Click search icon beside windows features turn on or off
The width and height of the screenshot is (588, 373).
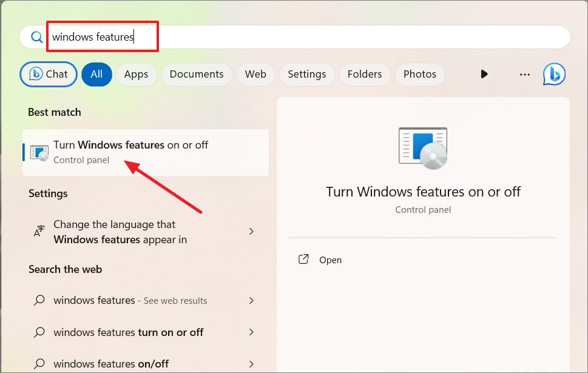click(39, 332)
